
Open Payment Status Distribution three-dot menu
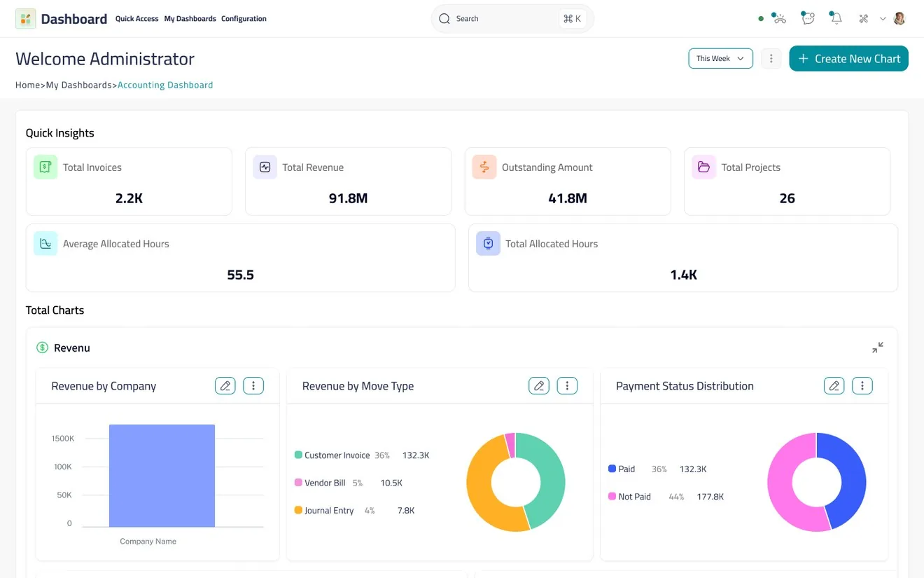(x=862, y=385)
